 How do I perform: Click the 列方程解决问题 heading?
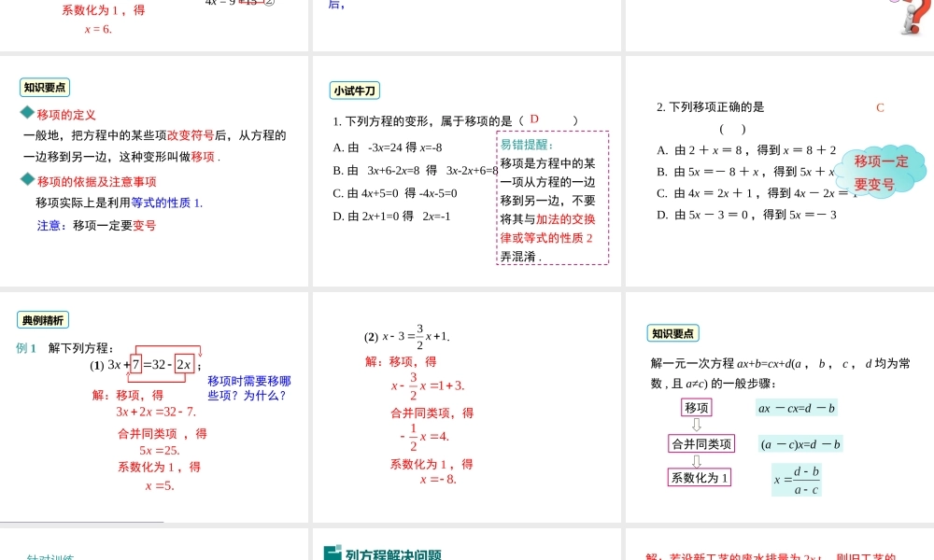pos(394,554)
